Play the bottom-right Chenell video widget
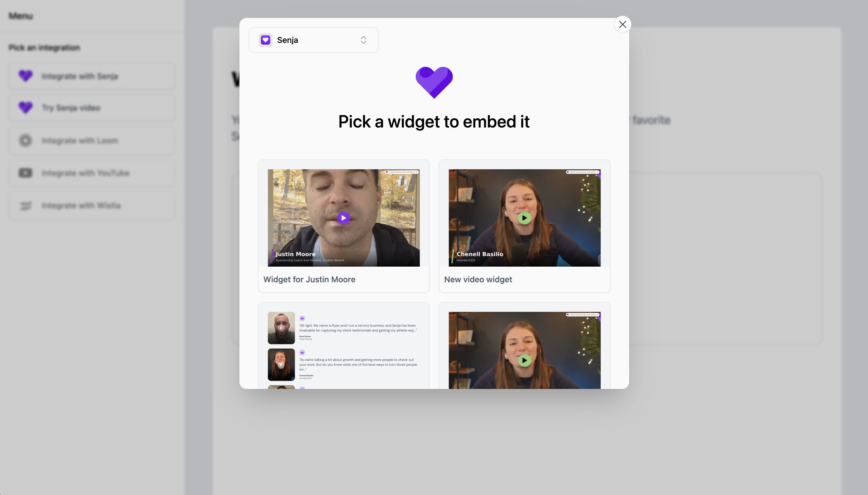Viewport: 868px width, 495px height. click(524, 360)
